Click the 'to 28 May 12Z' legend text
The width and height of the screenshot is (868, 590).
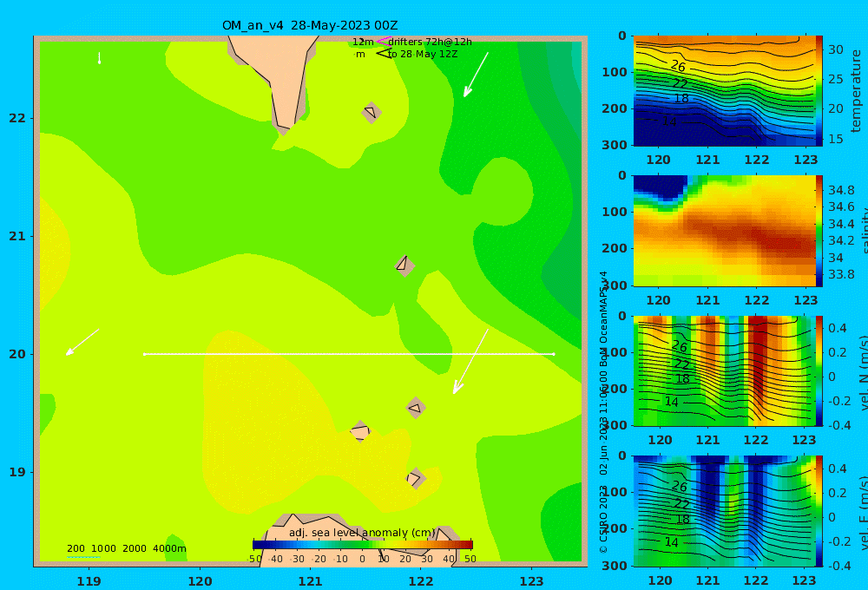[x=423, y=55]
